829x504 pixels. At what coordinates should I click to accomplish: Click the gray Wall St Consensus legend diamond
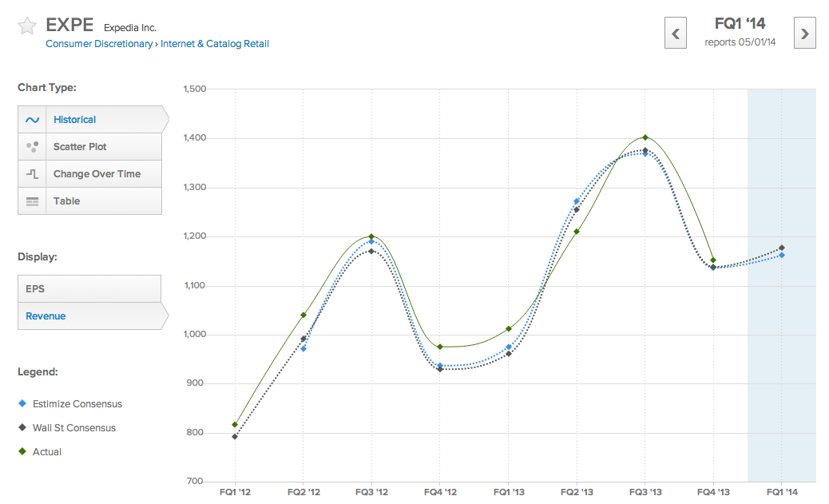pos(22,427)
